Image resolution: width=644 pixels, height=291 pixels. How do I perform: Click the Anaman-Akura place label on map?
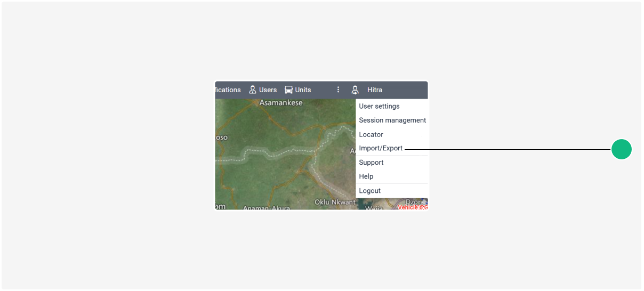pyautogui.click(x=266, y=207)
